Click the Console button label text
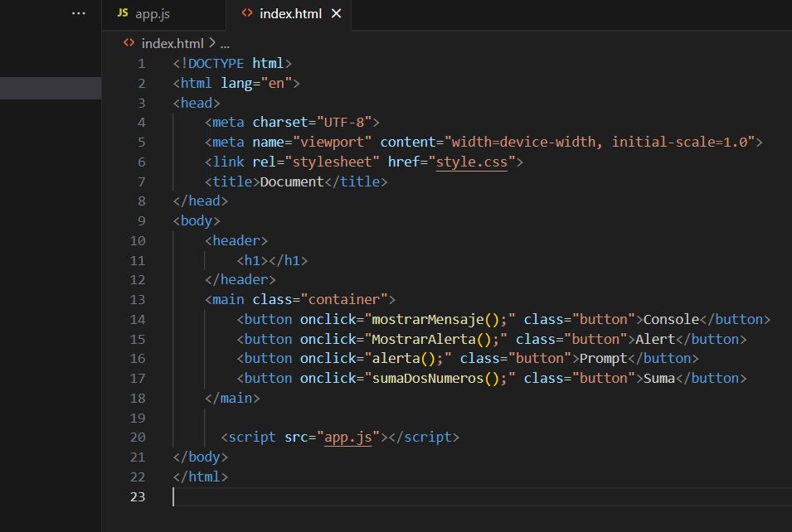792x532 pixels. 671,320
